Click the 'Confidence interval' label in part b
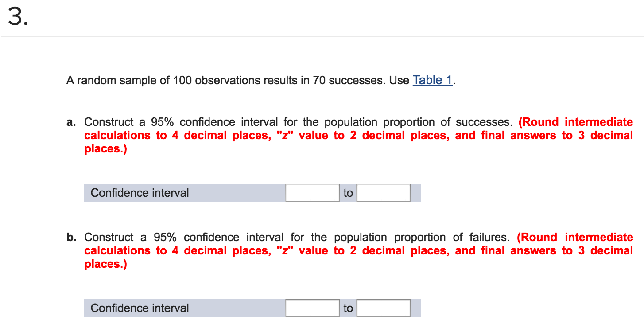 [139, 308]
